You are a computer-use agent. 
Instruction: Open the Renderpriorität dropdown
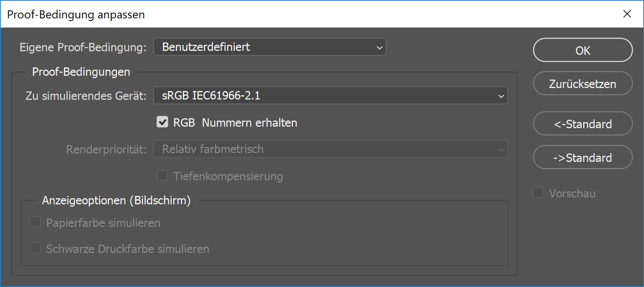click(330, 149)
